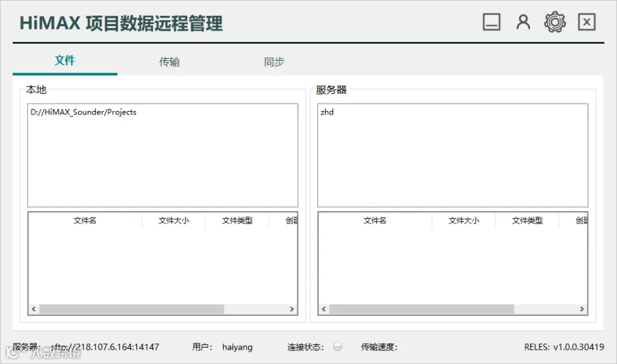Screen dimensions: 617x364
Task: Click local list scroll-left arrow
Action: point(34,309)
